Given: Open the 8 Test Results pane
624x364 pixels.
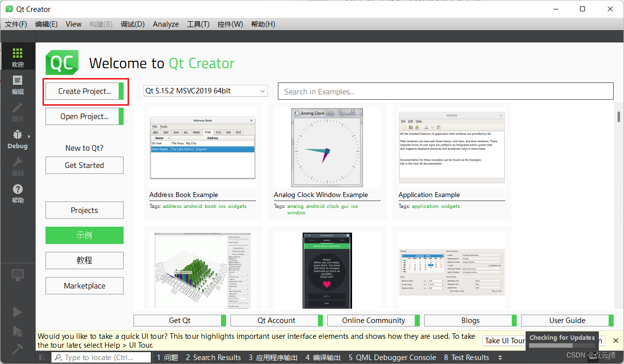Looking at the screenshot, I should click(467, 358).
